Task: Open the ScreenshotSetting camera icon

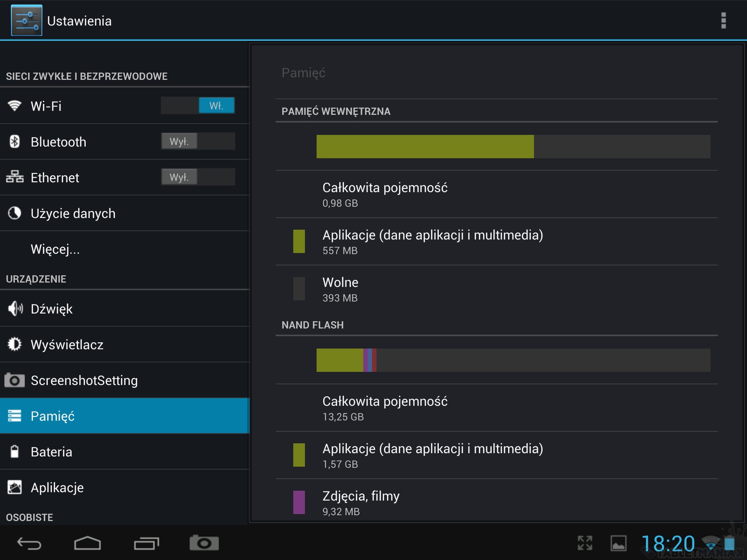Action: (15, 380)
